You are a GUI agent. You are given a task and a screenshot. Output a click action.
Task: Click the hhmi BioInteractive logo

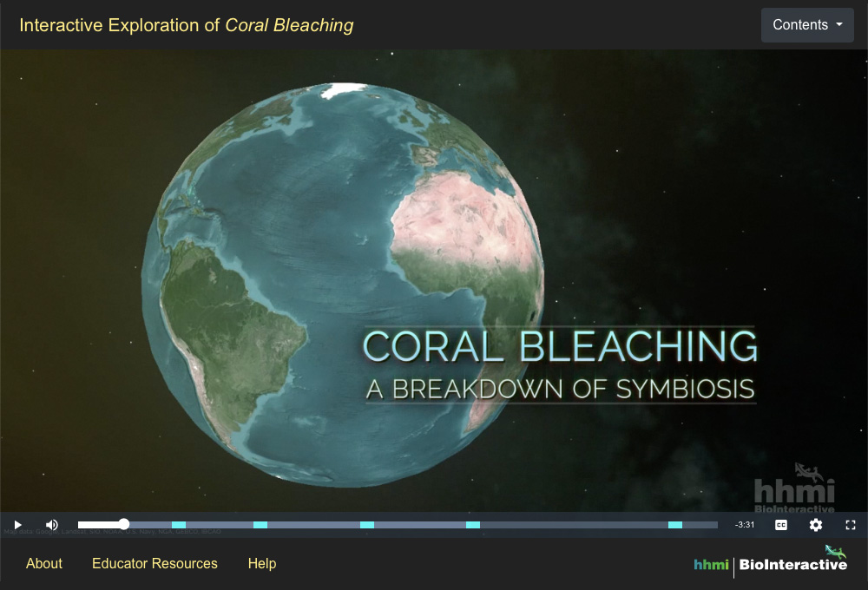point(770,561)
